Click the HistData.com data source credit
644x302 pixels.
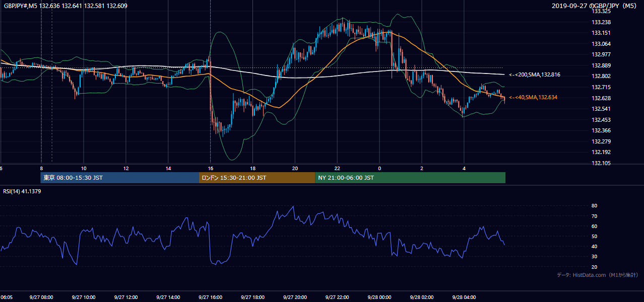point(597,275)
